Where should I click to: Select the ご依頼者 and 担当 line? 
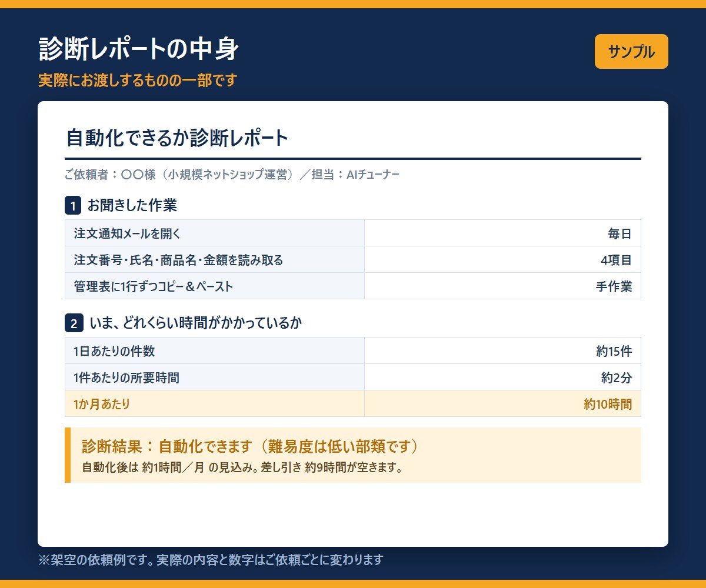coord(232,175)
